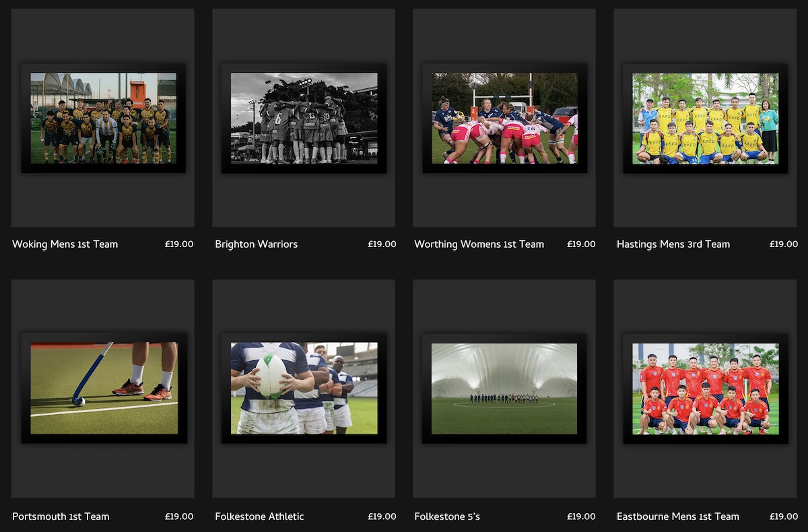Screen dimensions: 808x532
Task: Click the £19.00 price beside Folkestone 5's
Action: (581, 517)
